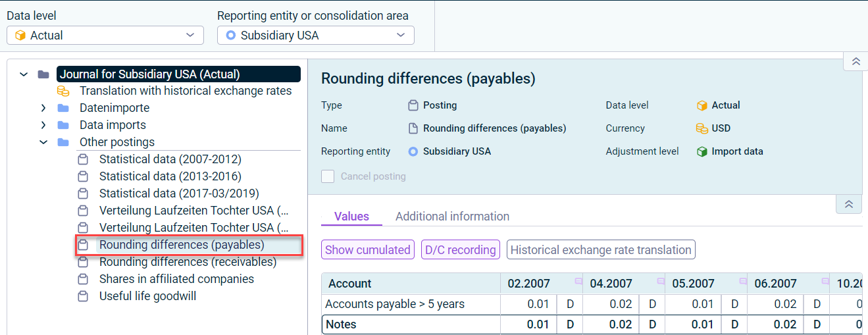The width and height of the screenshot is (868, 335).
Task: Select Rounding differences (payables) posting
Action: click(182, 245)
